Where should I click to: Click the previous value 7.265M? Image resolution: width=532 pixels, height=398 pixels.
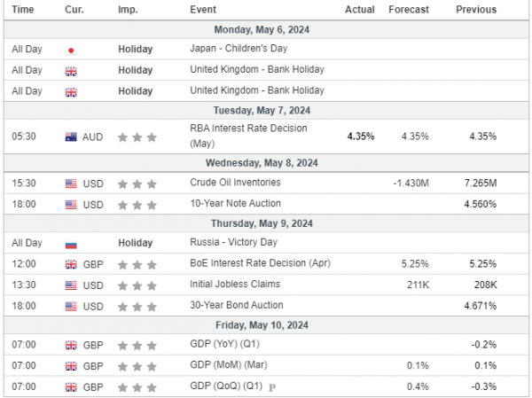[481, 183]
